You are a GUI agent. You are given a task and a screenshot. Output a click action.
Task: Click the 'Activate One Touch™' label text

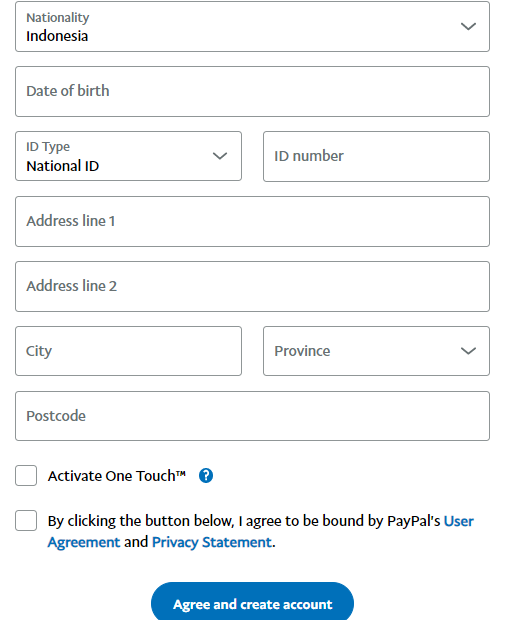coord(117,476)
